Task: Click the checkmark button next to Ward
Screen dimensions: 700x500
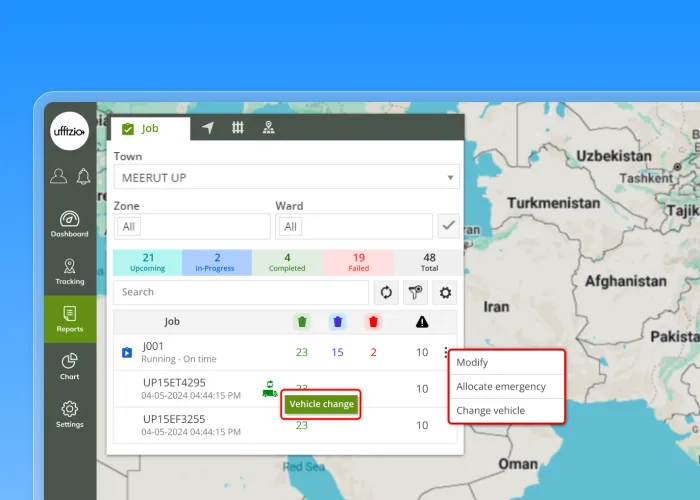Action: click(448, 226)
